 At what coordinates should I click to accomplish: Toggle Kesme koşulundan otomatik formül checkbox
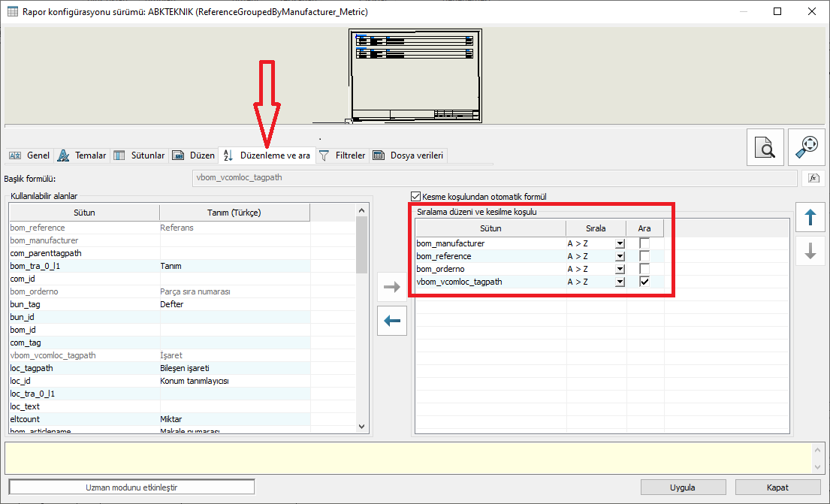pos(416,196)
